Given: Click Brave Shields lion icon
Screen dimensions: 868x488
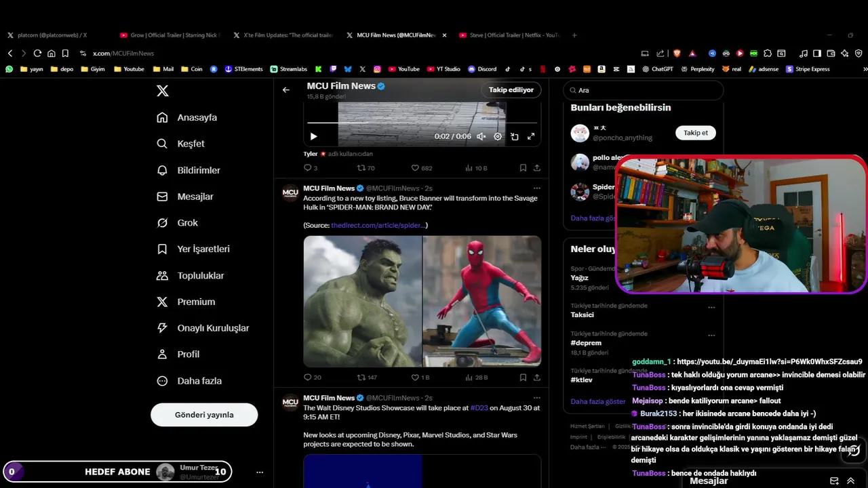Looking at the screenshot, I should pyautogui.click(x=677, y=53).
